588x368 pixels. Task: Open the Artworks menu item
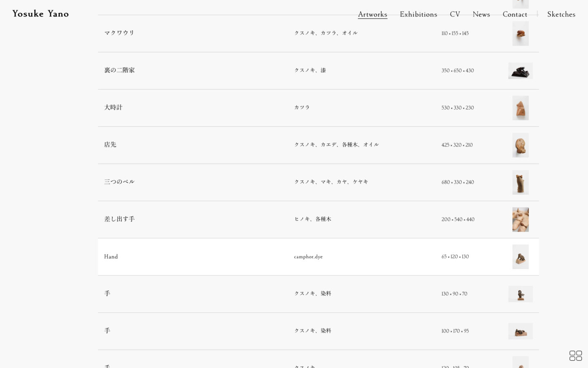372,14
